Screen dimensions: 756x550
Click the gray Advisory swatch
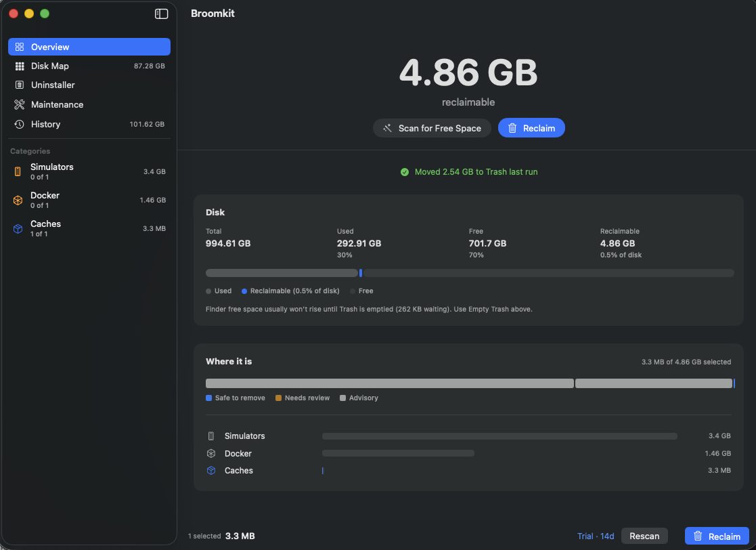[342, 398]
